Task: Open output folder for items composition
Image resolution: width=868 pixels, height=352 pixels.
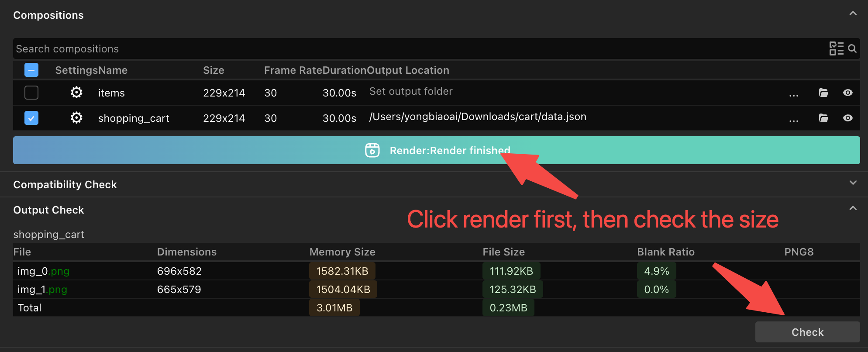Action: coord(823,93)
